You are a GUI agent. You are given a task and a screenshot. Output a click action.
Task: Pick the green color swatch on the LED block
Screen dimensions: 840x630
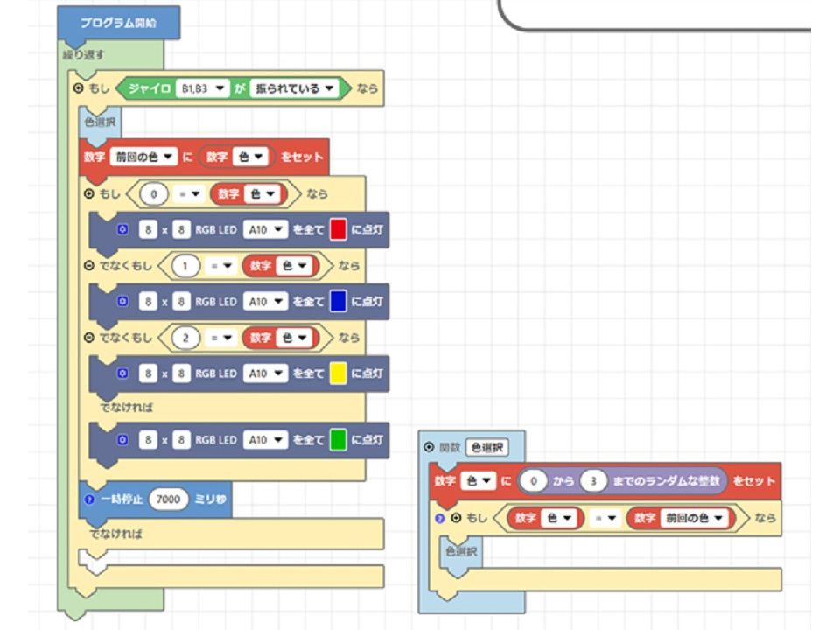coord(338,440)
